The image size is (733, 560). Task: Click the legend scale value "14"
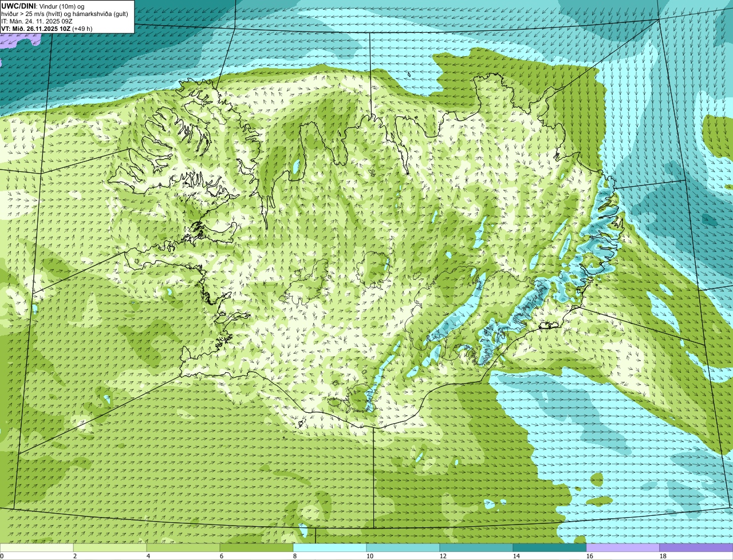517,556
